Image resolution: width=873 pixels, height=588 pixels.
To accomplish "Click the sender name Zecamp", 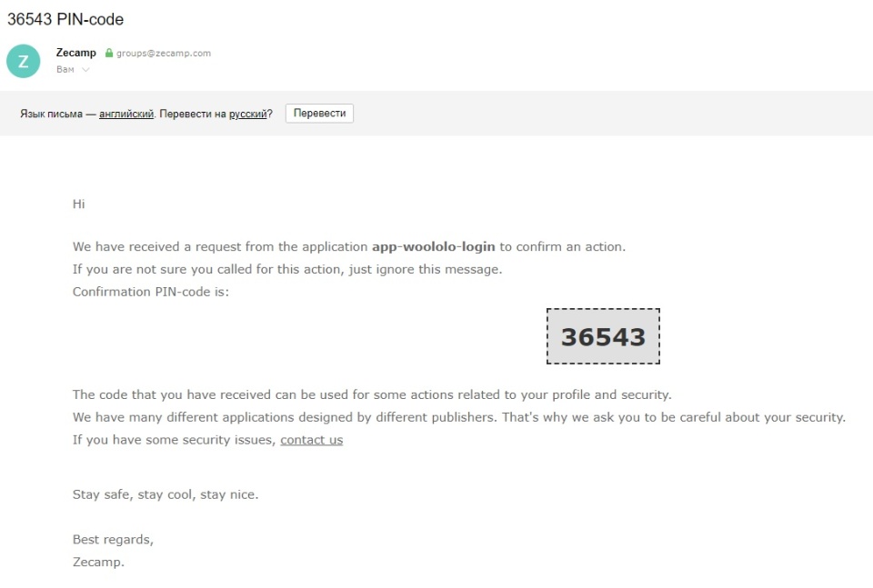I will coord(75,53).
